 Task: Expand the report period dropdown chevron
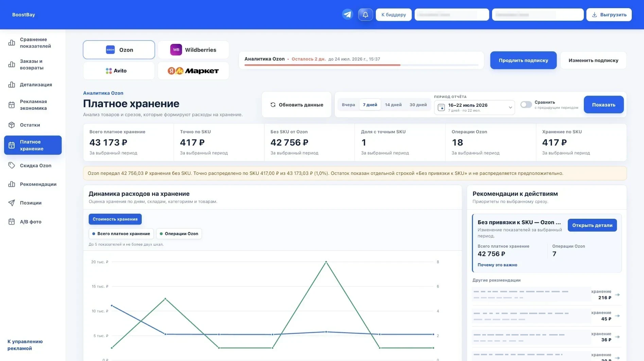click(510, 108)
